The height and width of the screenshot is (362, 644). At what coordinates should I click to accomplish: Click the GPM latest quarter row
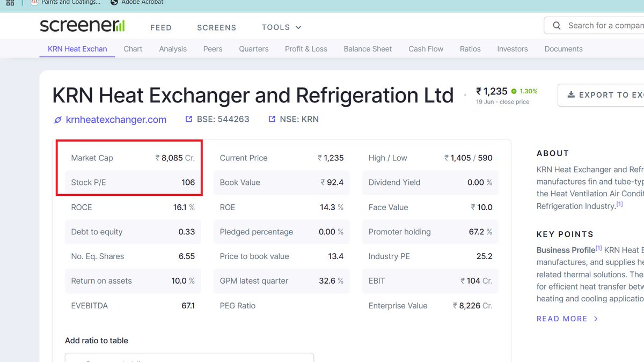(282, 281)
